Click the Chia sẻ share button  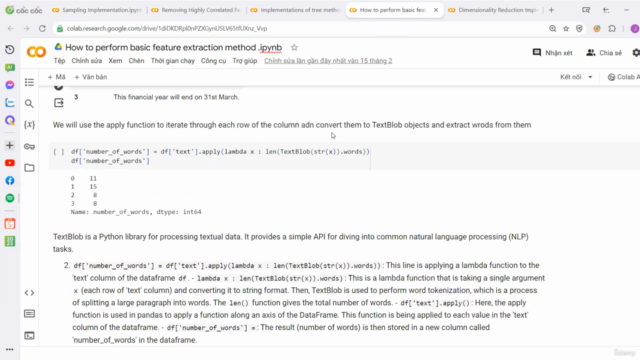tap(604, 53)
